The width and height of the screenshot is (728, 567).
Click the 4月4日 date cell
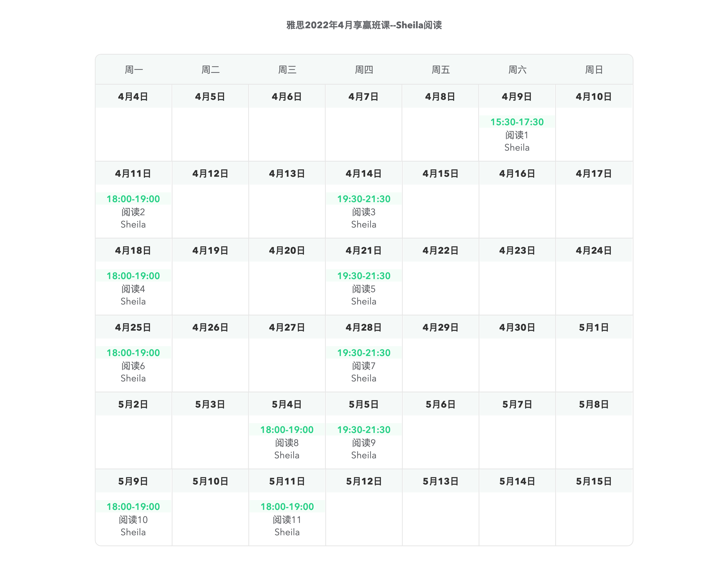tap(133, 97)
